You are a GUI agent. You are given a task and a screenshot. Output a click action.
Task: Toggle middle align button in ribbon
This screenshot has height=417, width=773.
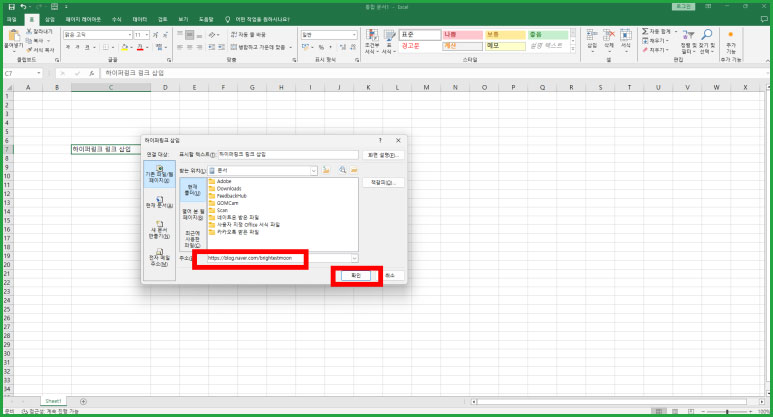click(x=190, y=35)
